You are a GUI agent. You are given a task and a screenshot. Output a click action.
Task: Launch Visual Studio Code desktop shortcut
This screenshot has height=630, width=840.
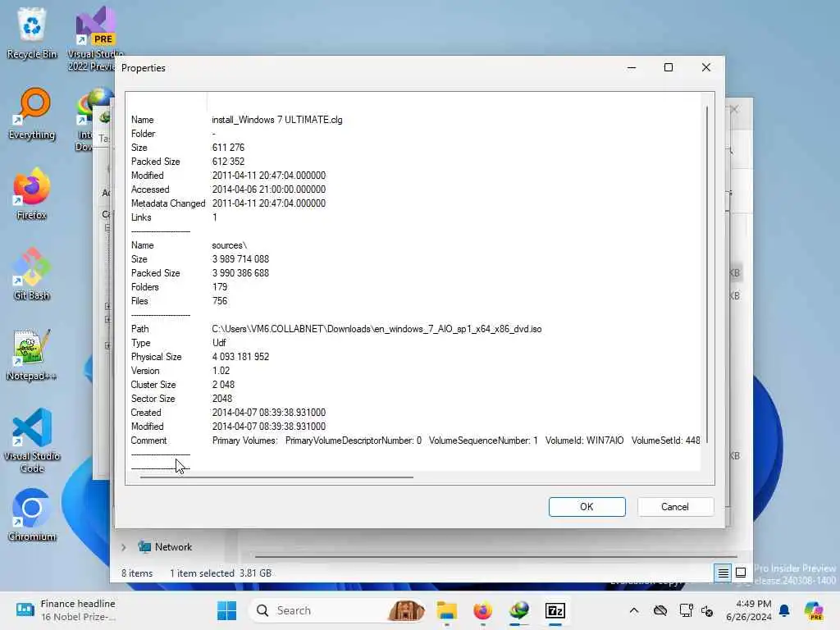[32, 441]
